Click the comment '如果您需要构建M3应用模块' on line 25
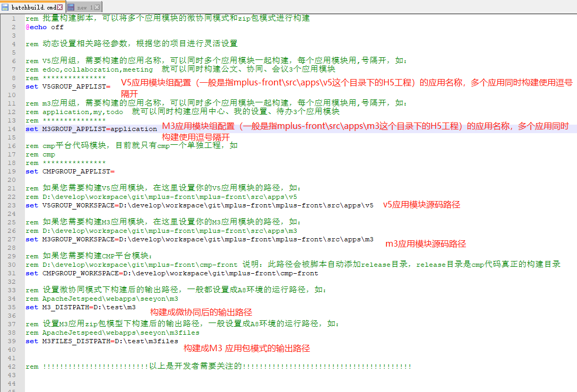Image resolution: width=577 pixels, height=392 pixels. pos(163,222)
